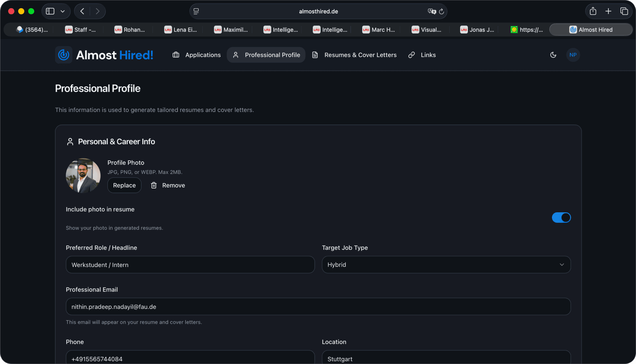Click the almosthired.de address bar
Viewport: 636px width, 364px height.
pyautogui.click(x=318, y=12)
